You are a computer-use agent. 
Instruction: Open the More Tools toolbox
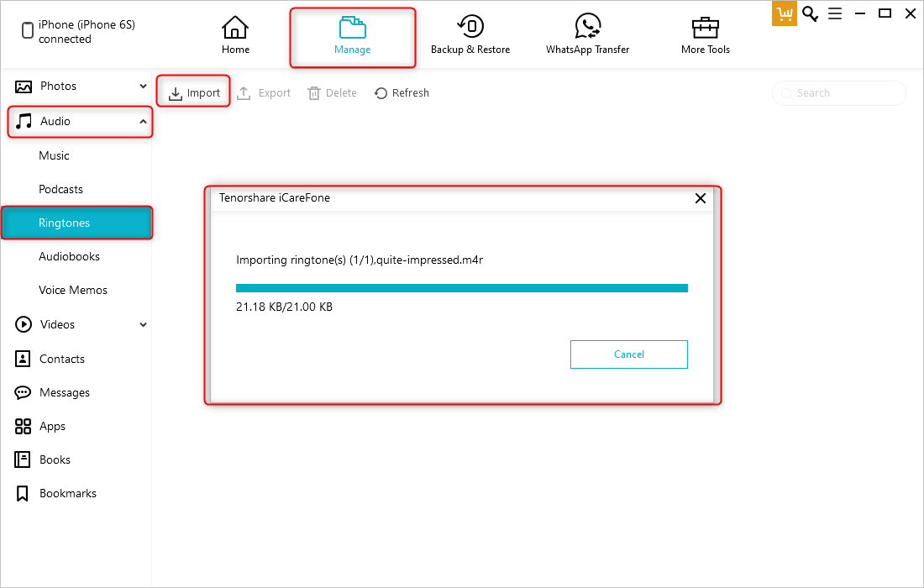tap(706, 35)
